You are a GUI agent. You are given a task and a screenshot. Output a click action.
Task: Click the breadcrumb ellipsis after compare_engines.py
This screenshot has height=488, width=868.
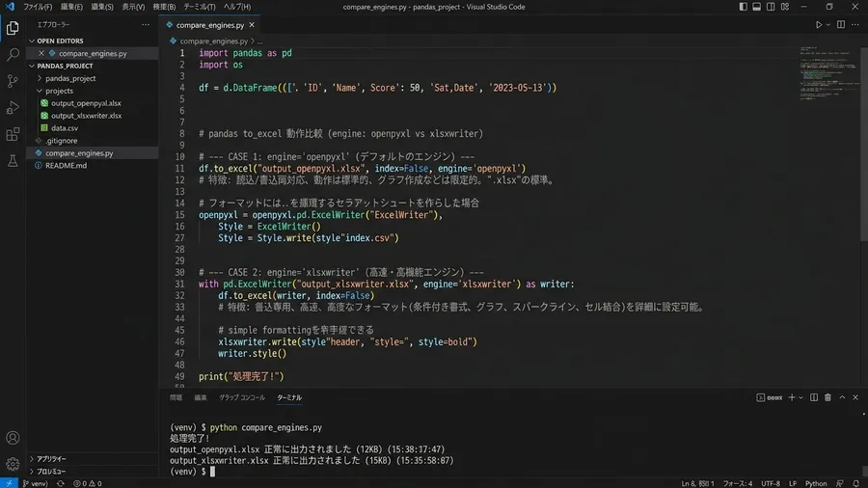(259, 41)
